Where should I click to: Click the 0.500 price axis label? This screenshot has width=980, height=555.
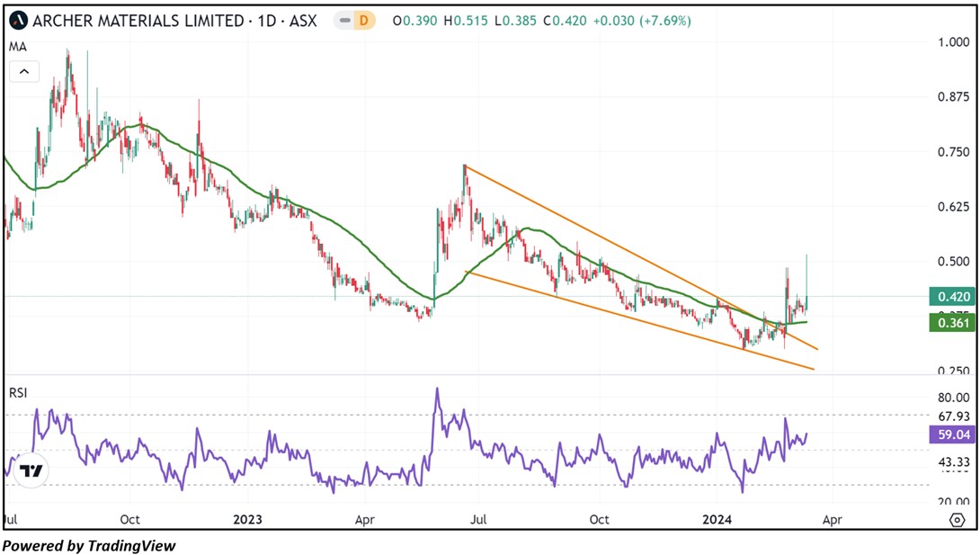pos(954,261)
